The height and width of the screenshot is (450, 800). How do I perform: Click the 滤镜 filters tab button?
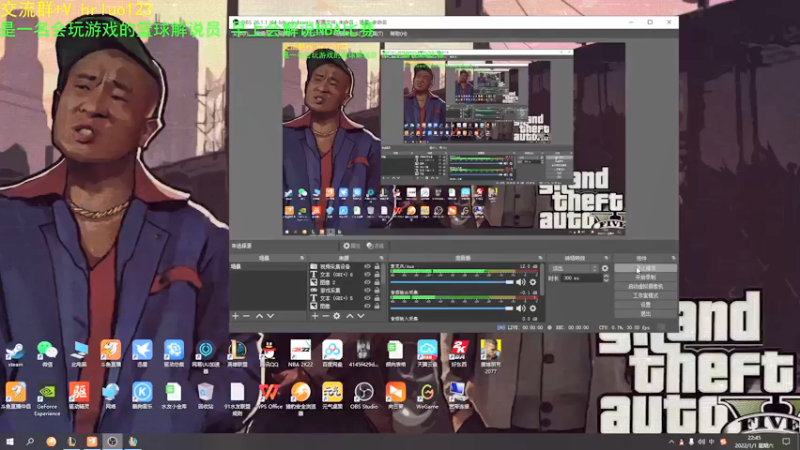click(x=376, y=246)
